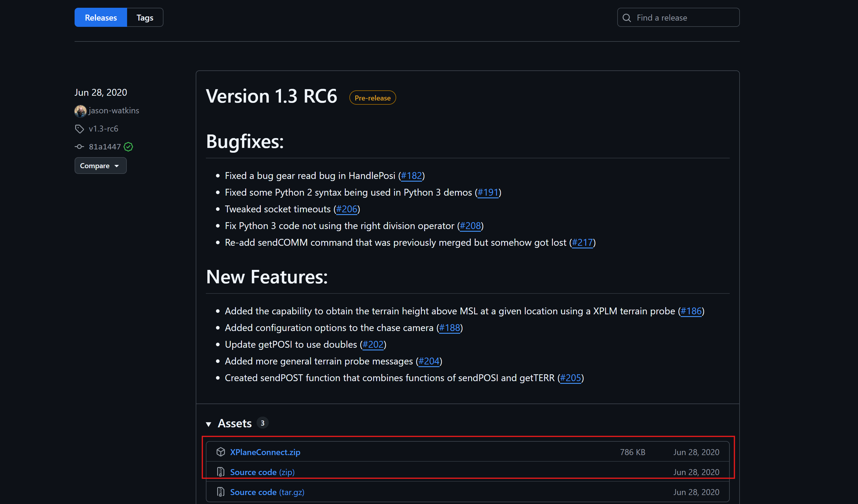Screen dimensions: 858x504
Task: Open the #186 terrain probe link
Action: (x=691, y=311)
